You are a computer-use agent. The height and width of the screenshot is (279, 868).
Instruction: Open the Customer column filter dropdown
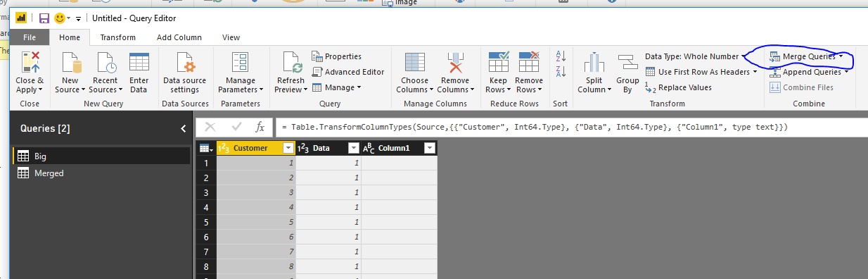(288, 148)
